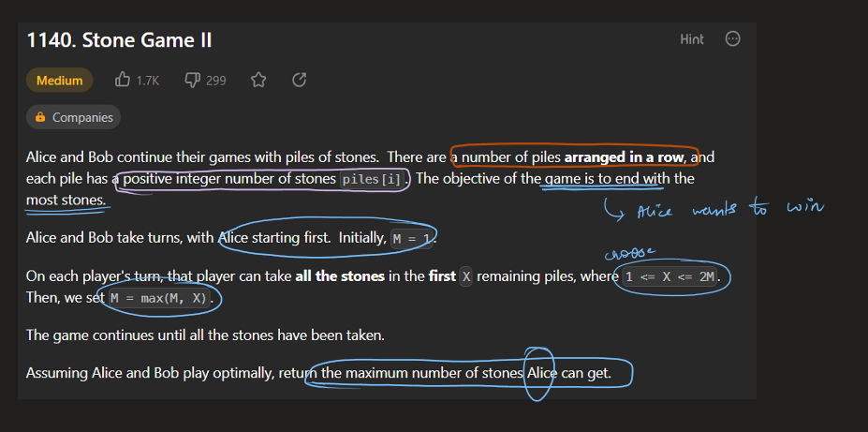This screenshot has height=432, width=868.
Task: Favorite the problem with the star icon
Action: (258, 81)
